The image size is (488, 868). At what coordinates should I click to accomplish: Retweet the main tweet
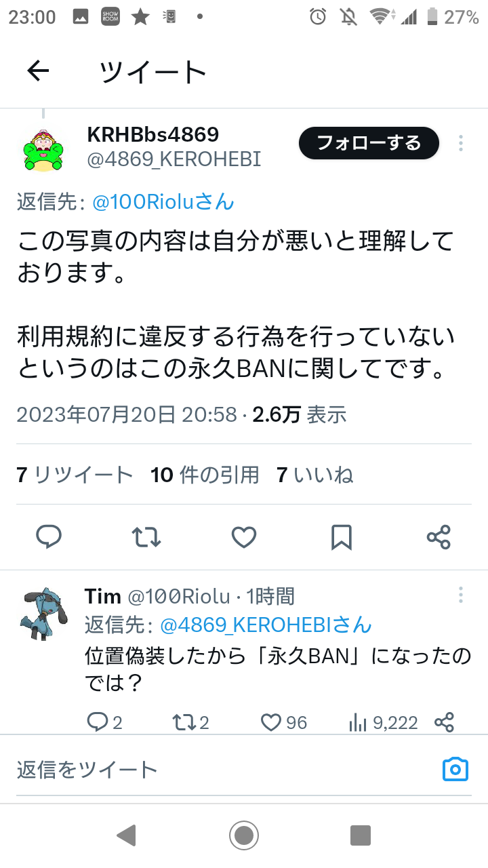[x=146, y=537]
